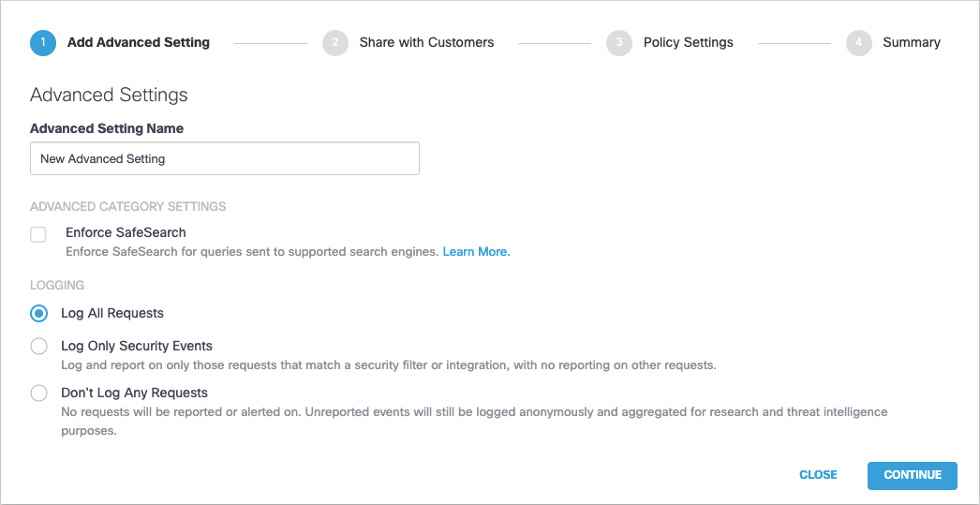Click the Log All Requests label text
Screen dimensions: 980x505
pos(112,314)
